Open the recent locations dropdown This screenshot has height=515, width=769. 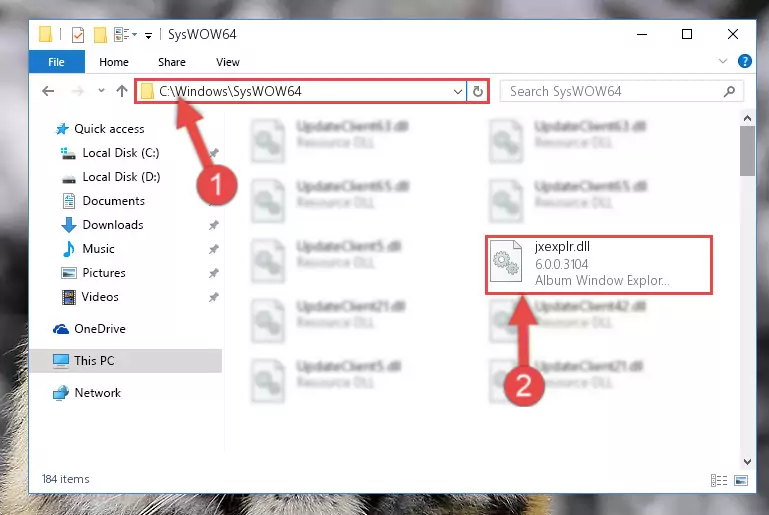coord(102,91)
